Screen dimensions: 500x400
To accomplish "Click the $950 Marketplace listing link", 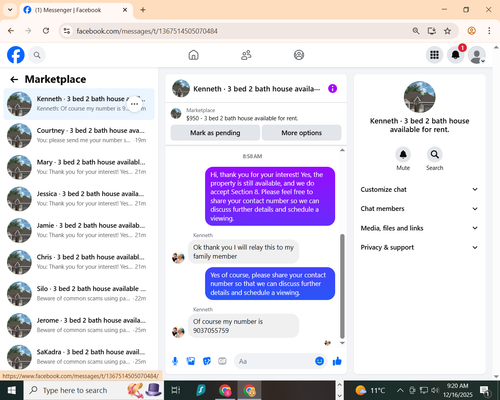I will pos(242,118).
